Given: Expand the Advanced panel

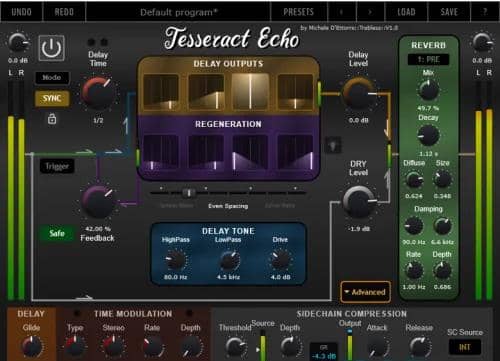Looking at the screenshot, I should (x=365, y=292).
